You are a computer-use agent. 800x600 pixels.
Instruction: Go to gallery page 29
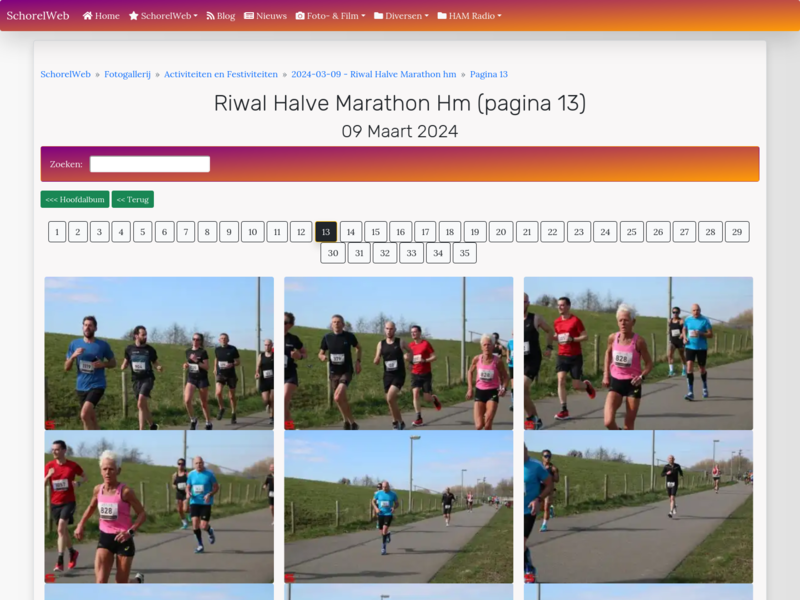click(x=737, y=232)
